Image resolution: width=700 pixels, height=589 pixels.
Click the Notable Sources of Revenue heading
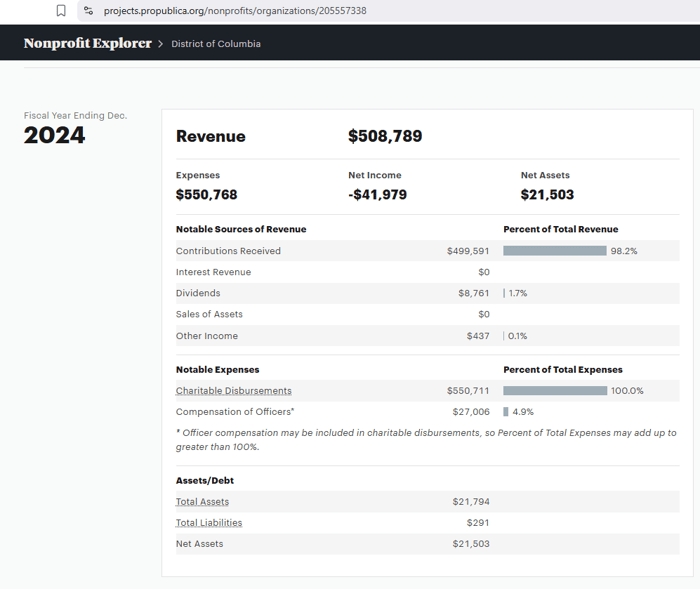pyautogui.click(x=241, y=229)
